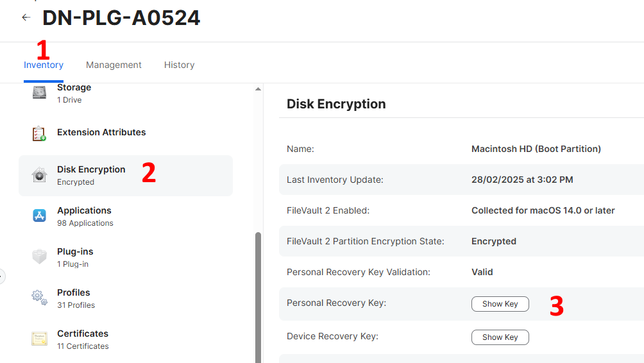This screenshot has width=644, height=363.
Task: Select the Applications sidebar entry
Action: tap(84, 216)
